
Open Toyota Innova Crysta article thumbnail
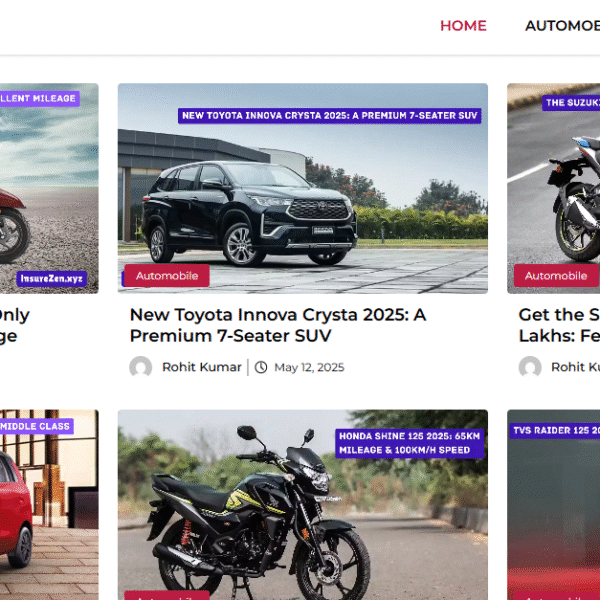(x=303, y=188)
